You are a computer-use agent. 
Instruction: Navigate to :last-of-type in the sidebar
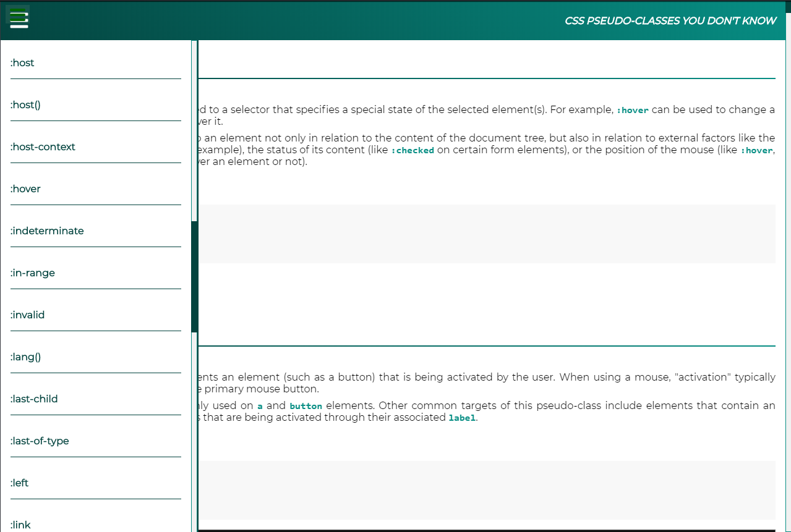40,441
